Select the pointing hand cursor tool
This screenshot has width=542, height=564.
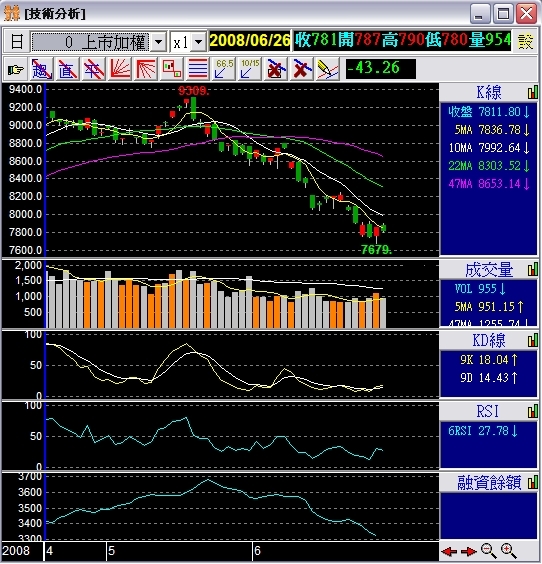coord(16,69)
